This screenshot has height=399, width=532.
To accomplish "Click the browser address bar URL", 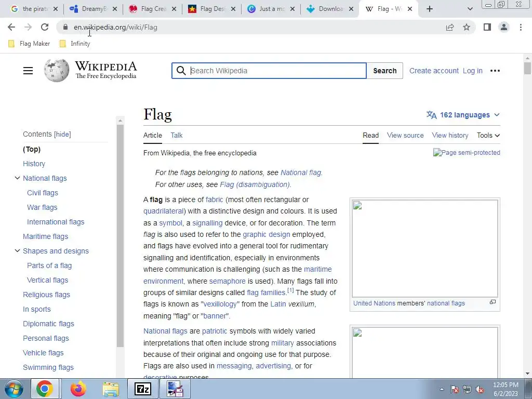I will 115,27.
